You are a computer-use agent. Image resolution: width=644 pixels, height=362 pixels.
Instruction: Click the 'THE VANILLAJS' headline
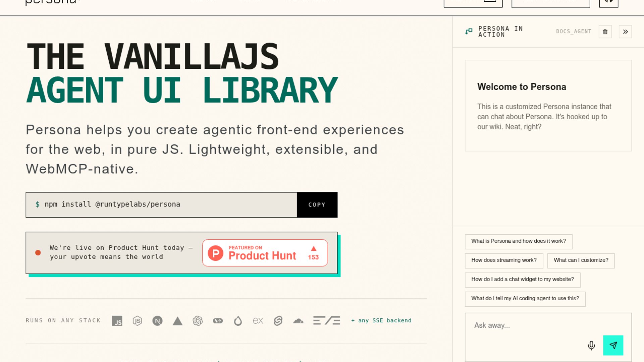(x=153, y=56)
